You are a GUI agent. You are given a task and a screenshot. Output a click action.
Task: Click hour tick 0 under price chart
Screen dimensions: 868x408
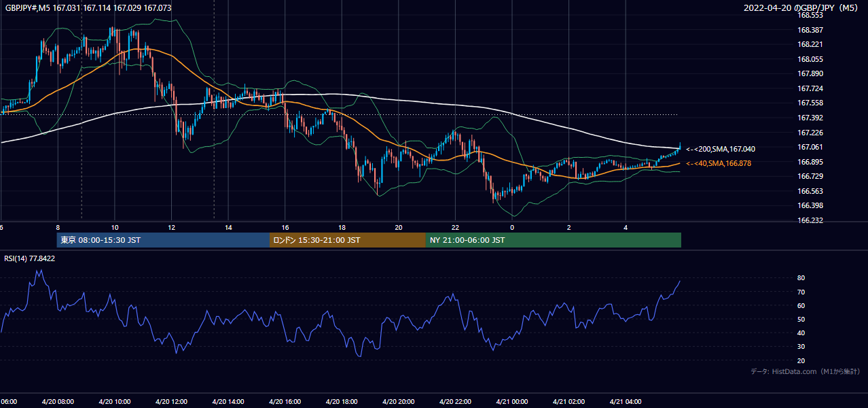pos(512,227)
